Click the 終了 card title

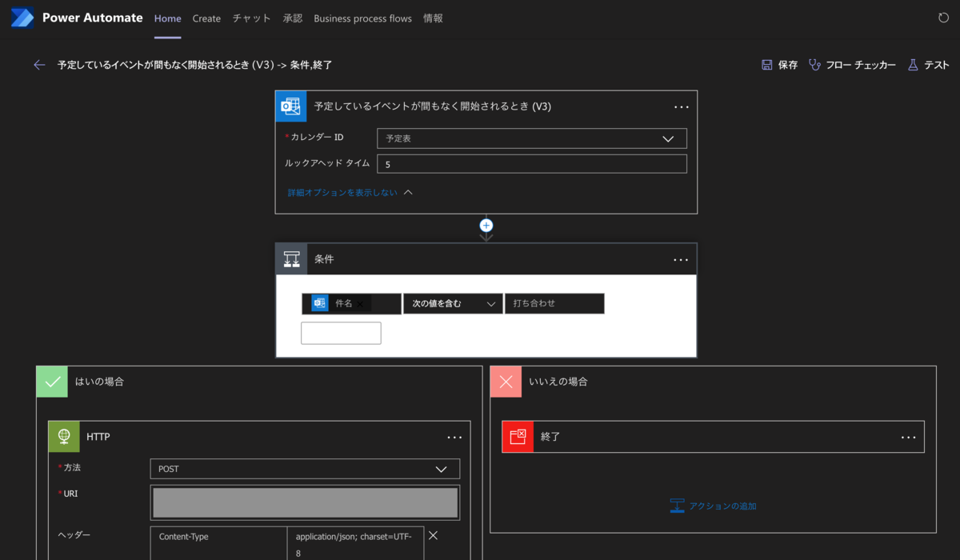[x=550, y=437]
